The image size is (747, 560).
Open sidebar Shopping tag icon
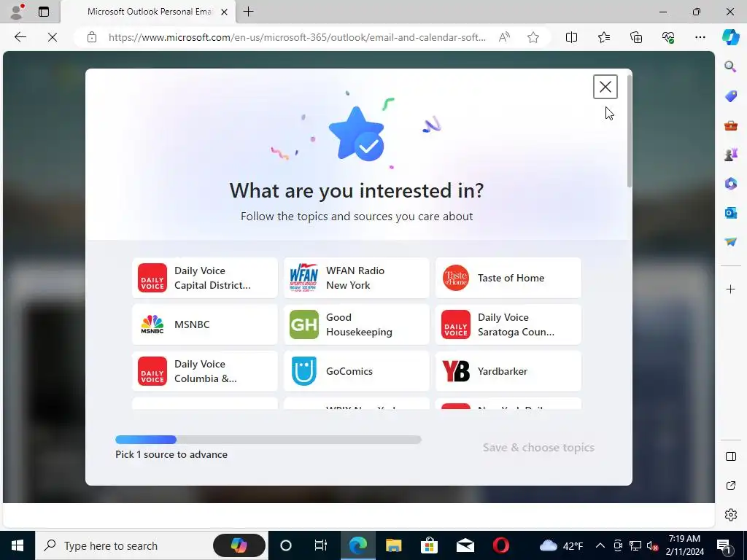[x=730, y=96]
